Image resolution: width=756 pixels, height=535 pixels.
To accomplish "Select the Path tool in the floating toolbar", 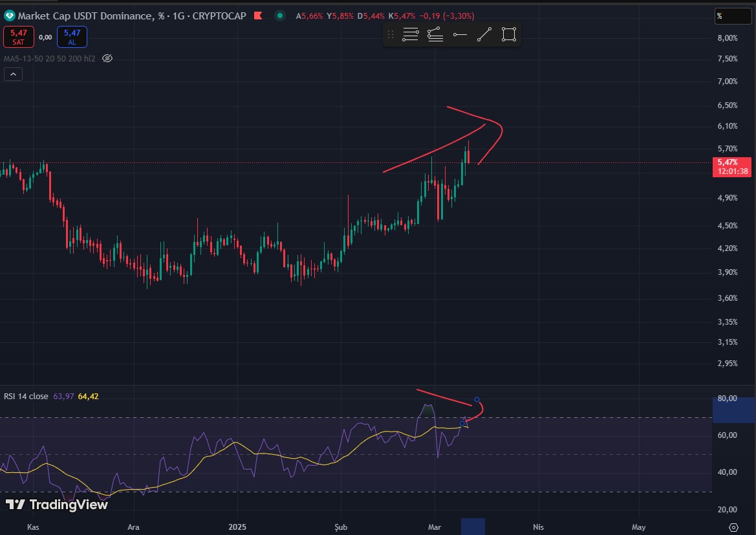I will pos(435,34).
